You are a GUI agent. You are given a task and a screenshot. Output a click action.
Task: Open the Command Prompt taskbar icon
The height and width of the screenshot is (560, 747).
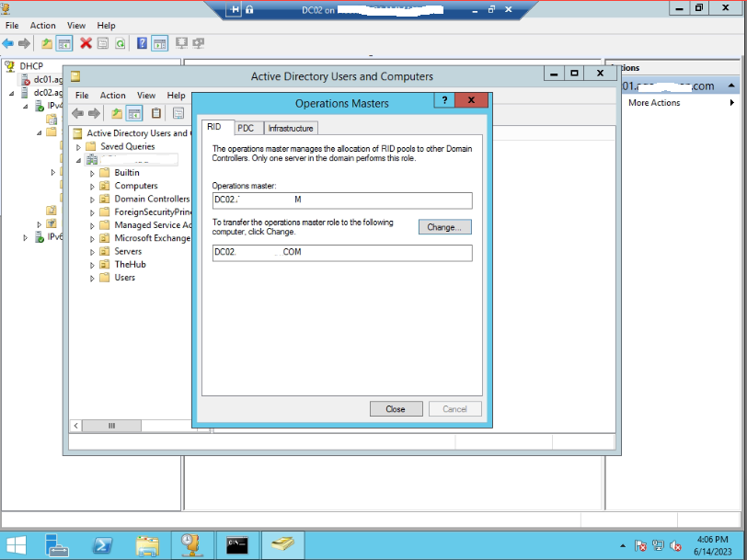[236, 545]
